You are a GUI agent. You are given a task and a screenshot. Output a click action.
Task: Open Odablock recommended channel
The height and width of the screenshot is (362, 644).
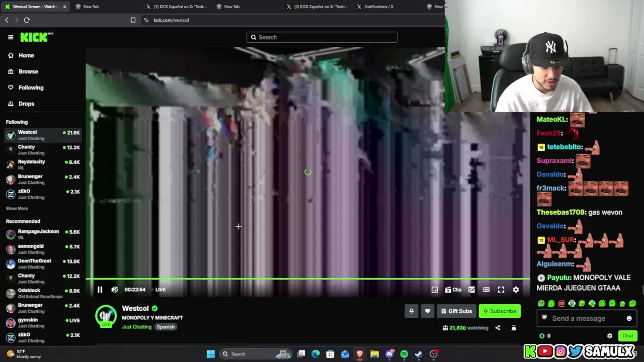43,293
